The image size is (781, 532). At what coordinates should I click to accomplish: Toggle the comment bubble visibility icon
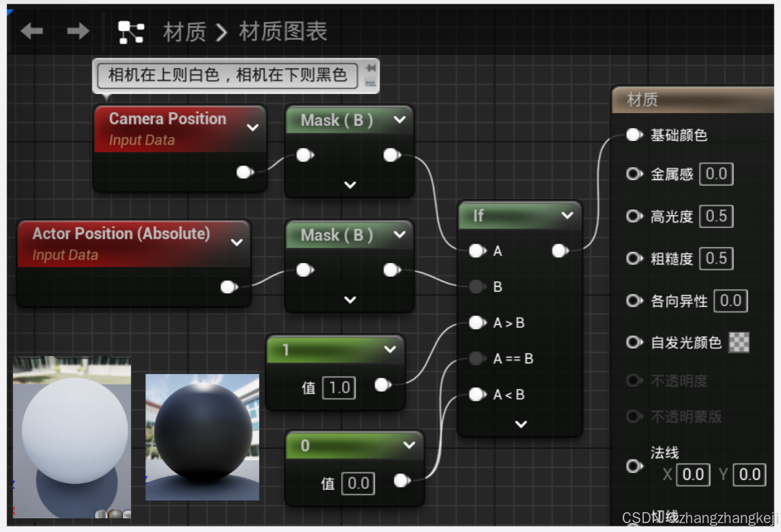tap(370, 82)
